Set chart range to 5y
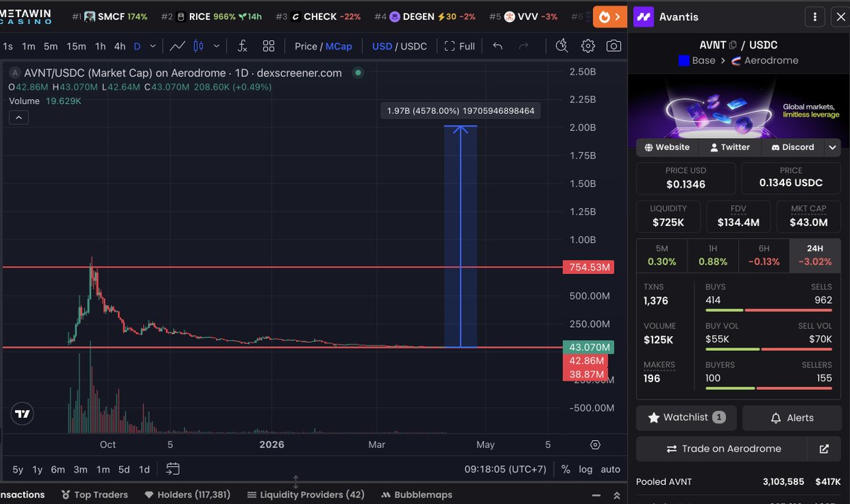 point(18,469)
